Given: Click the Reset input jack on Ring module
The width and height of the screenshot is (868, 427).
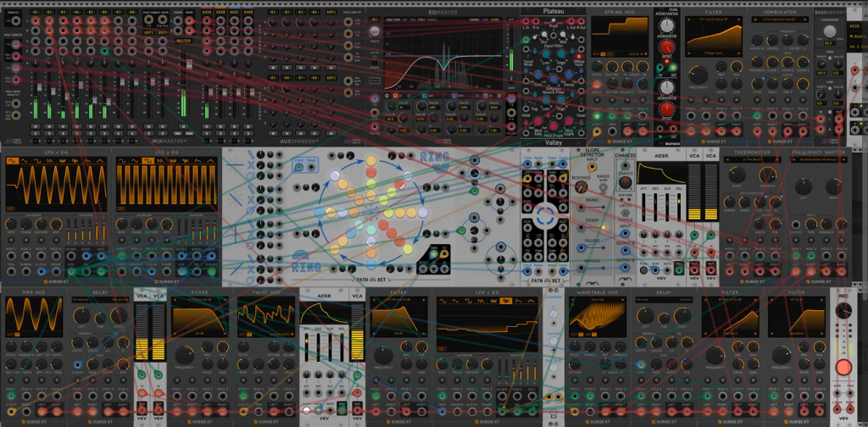Looking at the screenshot, I should click(x=313, y=168).
